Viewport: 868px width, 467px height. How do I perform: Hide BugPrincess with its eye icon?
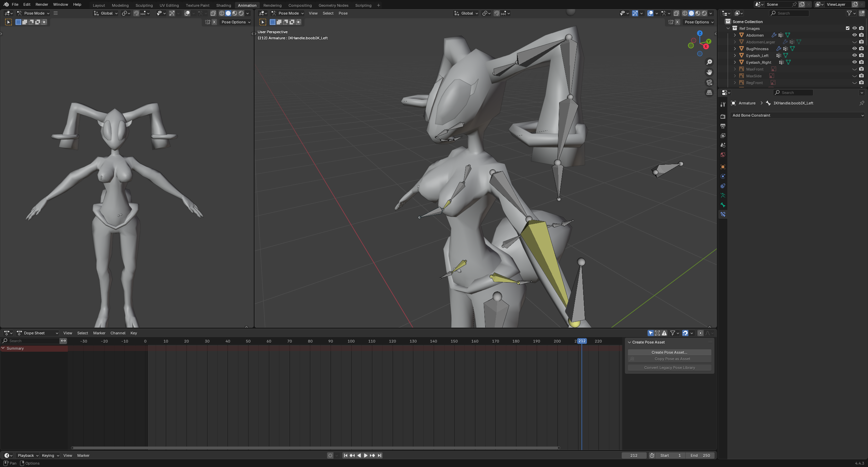click(854, 48)
